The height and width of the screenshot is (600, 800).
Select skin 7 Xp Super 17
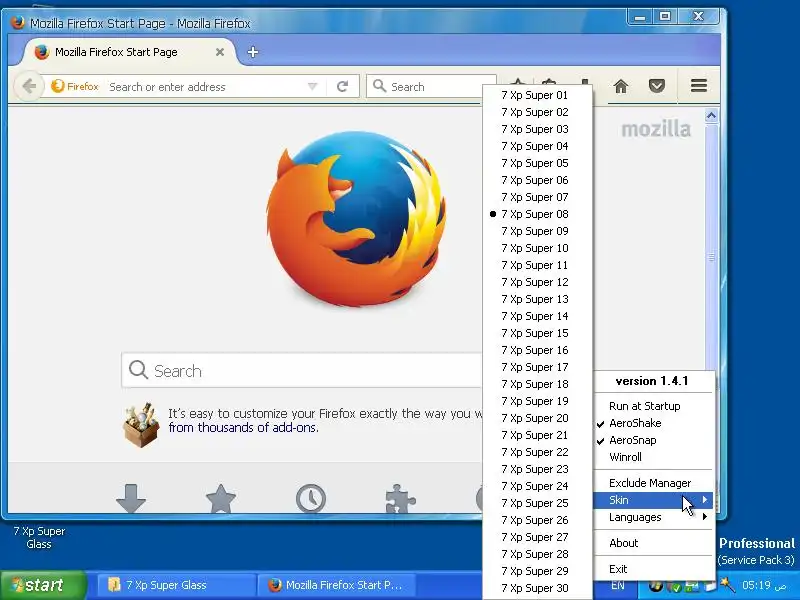(537, 367)
